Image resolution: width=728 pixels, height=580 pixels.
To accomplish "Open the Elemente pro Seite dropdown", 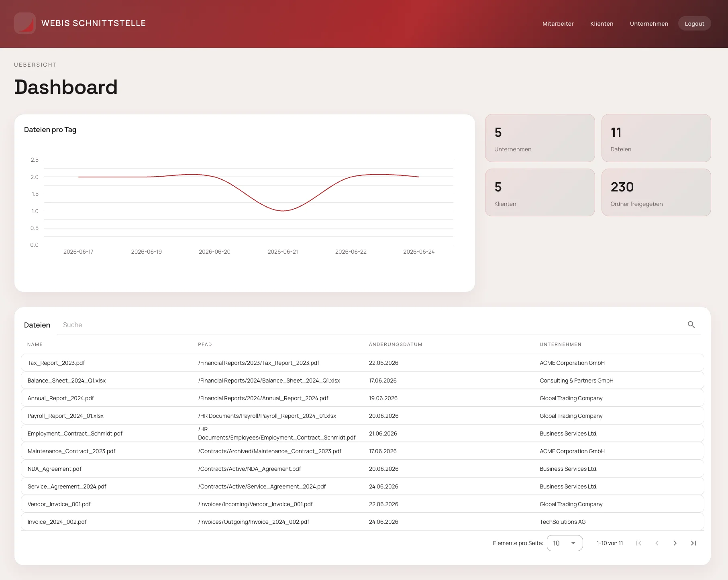I will pyautogui.click(x=565, y=543).
